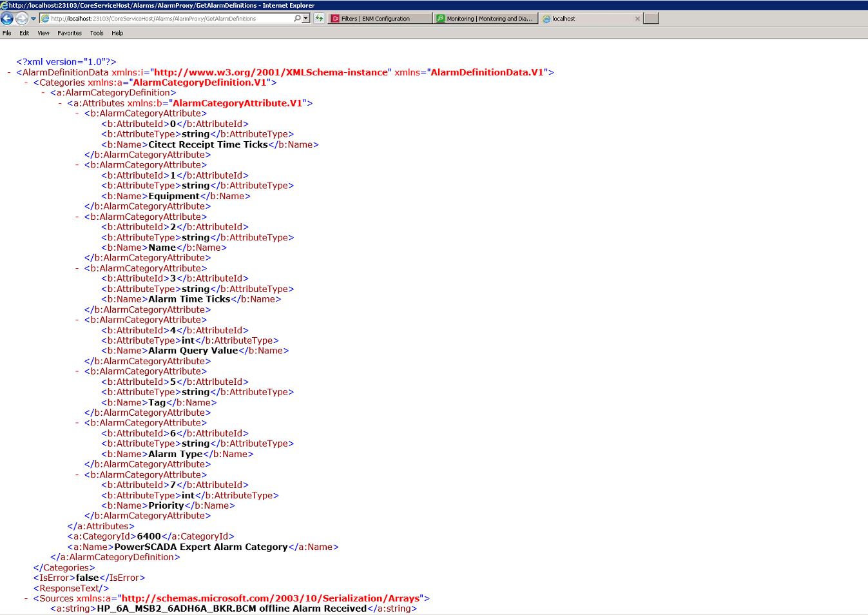Click the ResponseText empty element

(x=71, y=588)
